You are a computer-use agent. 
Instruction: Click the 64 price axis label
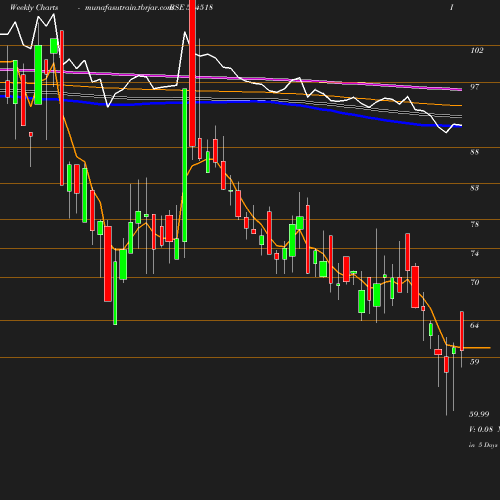tap(474, 325)
